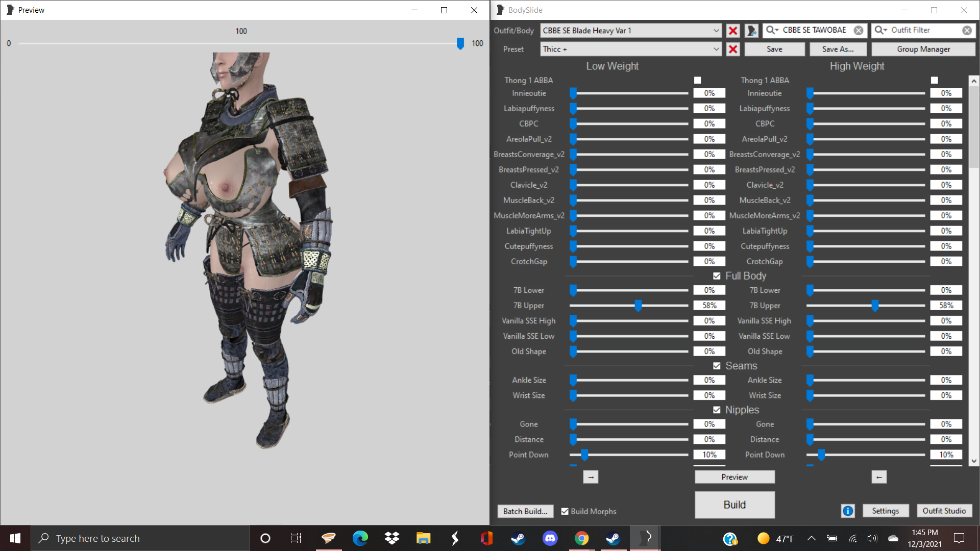980x551 pixels.
Task: Open Task View on taskbar
Action: [296, 538]
